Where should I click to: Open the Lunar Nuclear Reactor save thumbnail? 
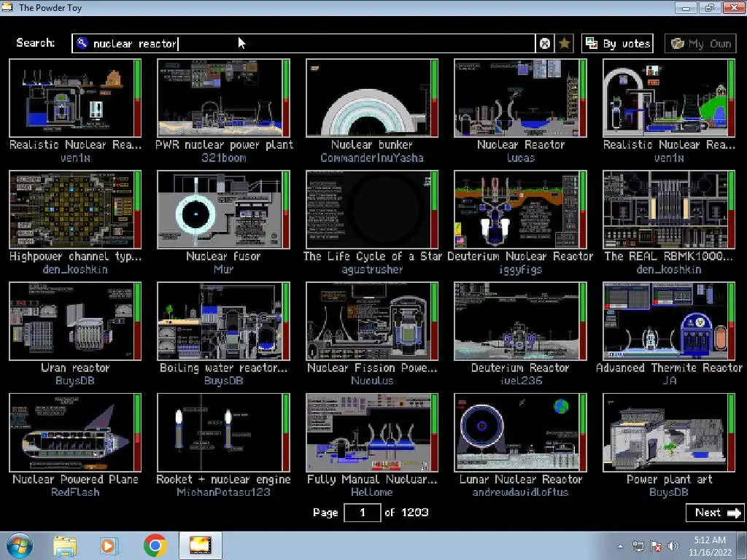pos(520,432)
